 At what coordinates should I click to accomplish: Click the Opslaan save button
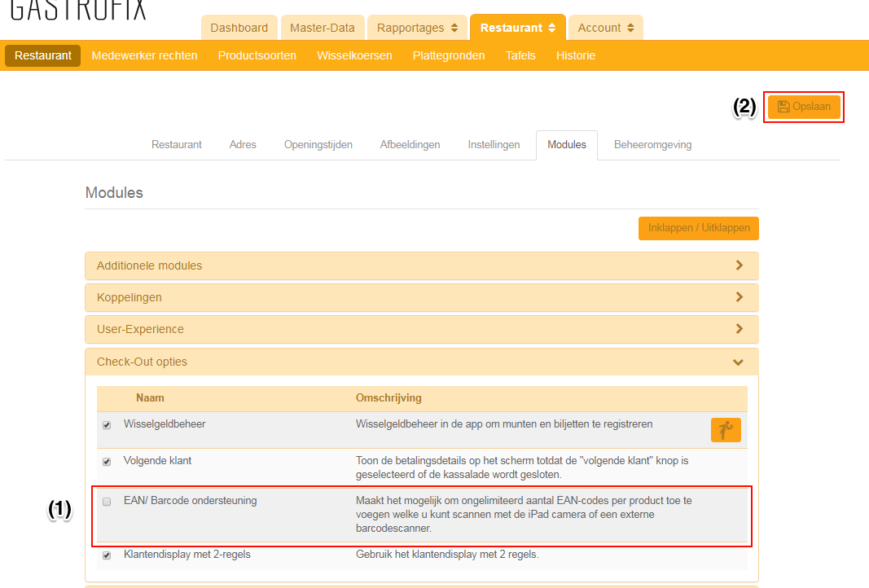tap(804, 107)
